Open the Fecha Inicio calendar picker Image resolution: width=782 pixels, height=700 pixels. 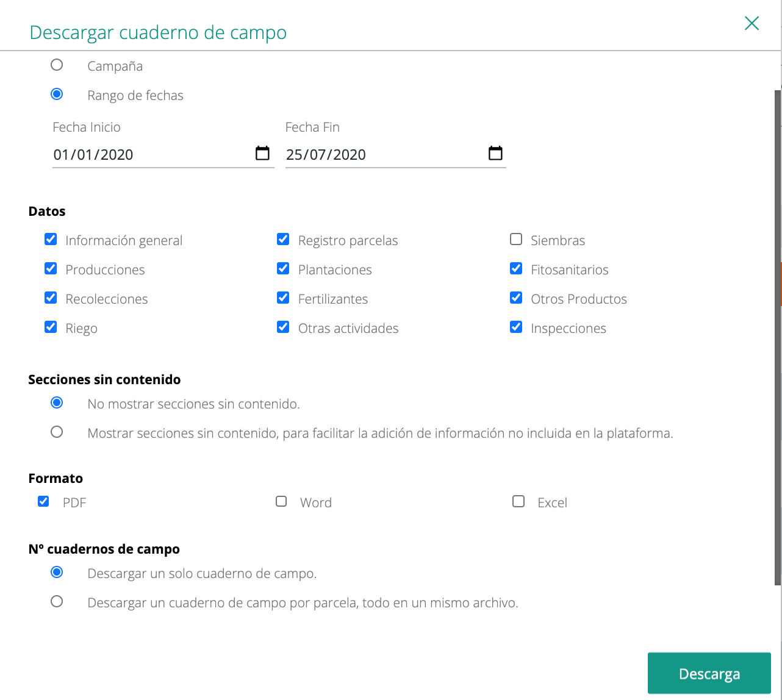pyautogui.click(x=262, y=153)
